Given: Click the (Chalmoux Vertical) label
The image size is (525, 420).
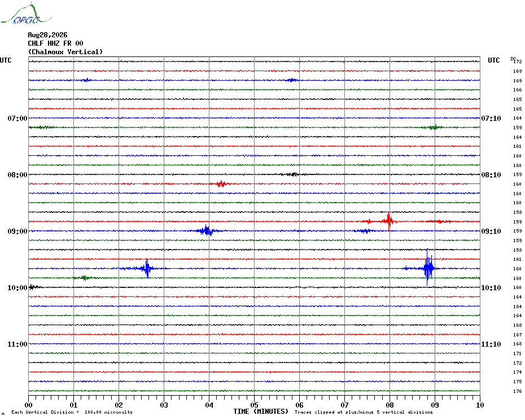Looking at the screenshot, I should tap(65, 52).
